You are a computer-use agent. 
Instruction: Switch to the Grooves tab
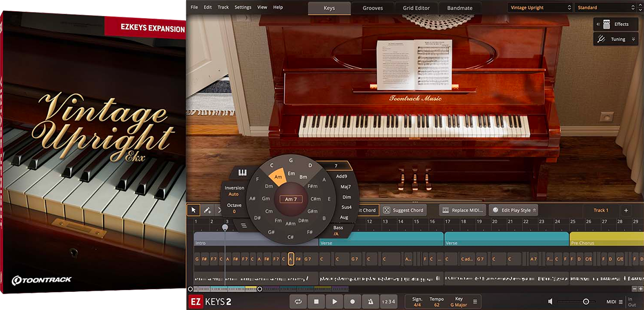(x=372, y=8)
